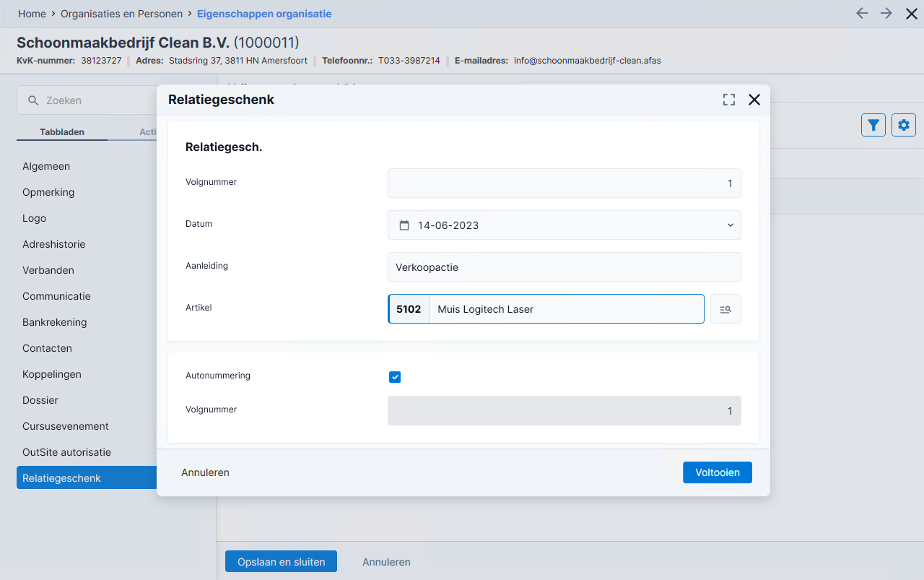Click the Aanleiding input field

(565, 267)
